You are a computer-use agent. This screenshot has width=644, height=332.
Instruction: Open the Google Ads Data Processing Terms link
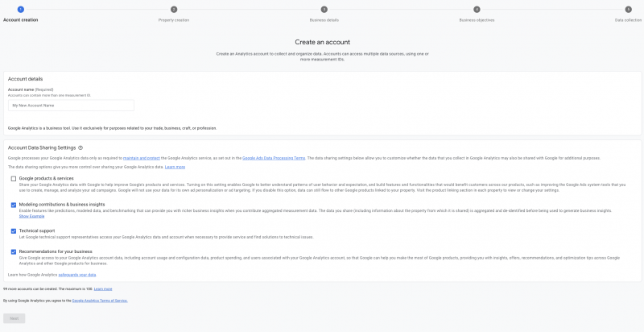click(x=274, y=158)
